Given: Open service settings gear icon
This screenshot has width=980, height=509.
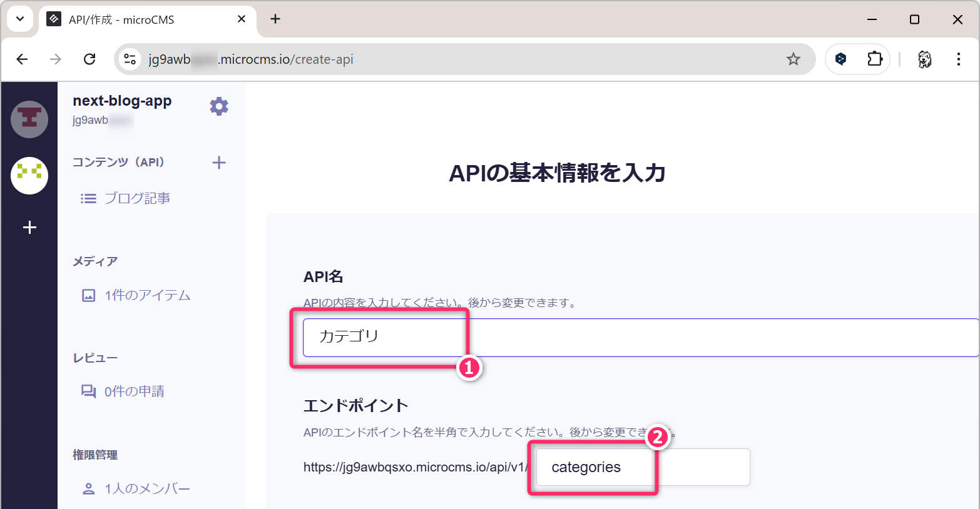Looking at the screenshot, I should tap(218, 106).
